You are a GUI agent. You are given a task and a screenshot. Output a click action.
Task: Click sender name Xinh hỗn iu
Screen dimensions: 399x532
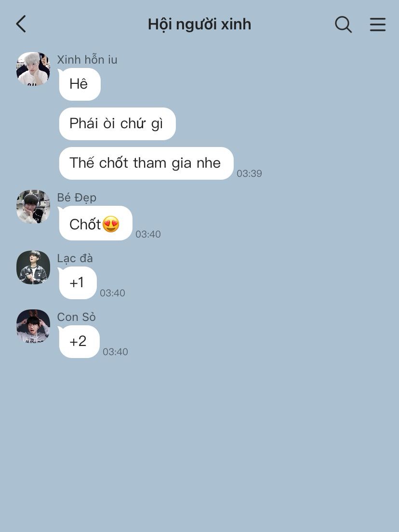tap(87, 60)
